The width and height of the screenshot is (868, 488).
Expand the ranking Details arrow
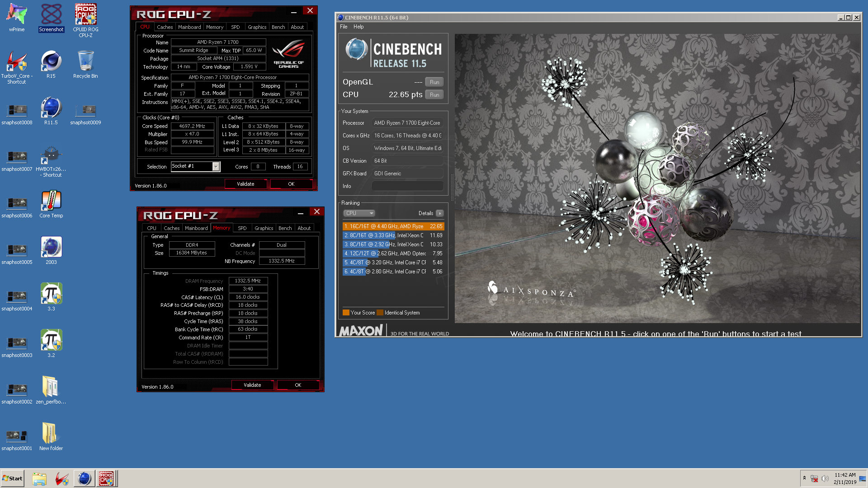(439, 213)
